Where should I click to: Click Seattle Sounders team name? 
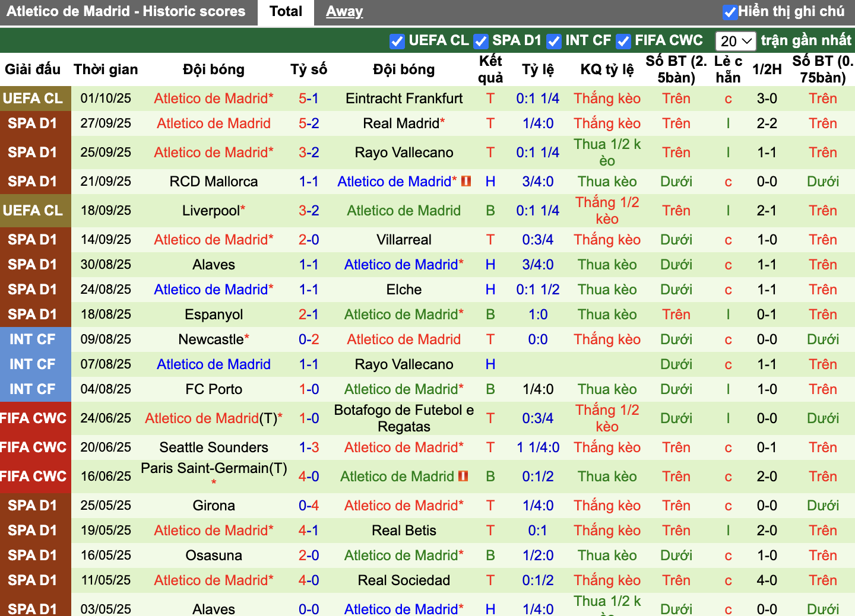(214, 447)
